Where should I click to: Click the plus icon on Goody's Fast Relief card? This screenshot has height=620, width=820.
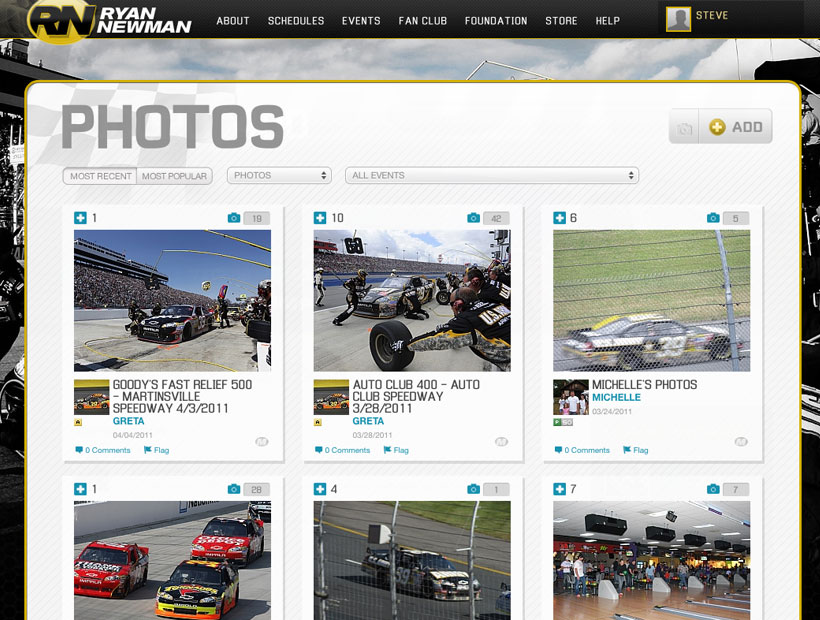(80, 218)
